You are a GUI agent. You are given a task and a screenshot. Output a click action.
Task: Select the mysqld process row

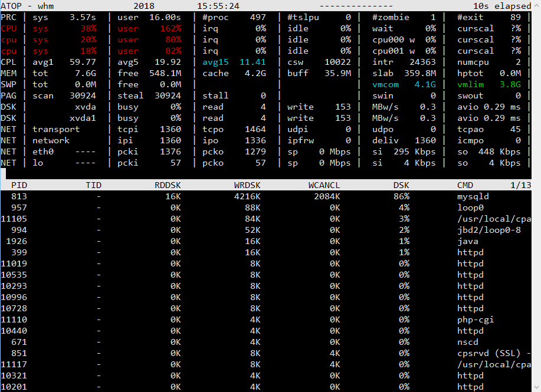[x=473, y=196]
